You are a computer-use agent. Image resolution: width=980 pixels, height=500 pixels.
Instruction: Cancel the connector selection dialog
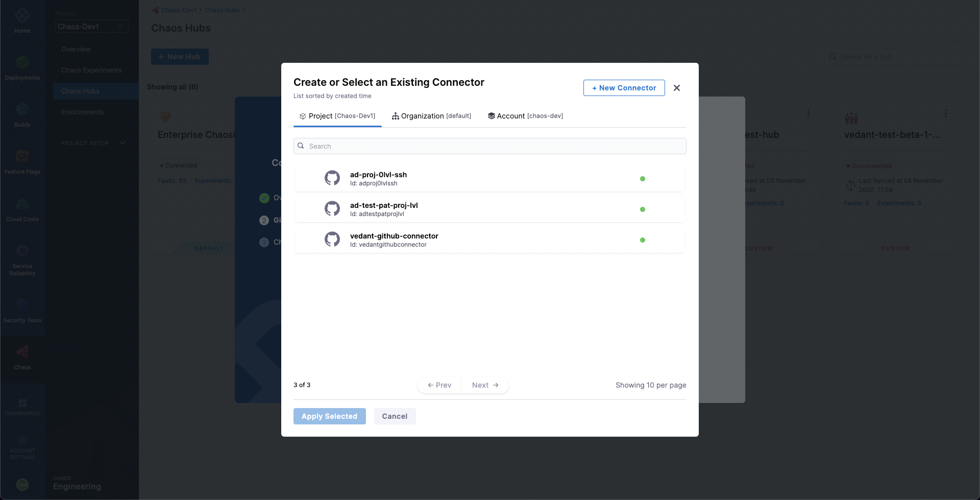click(395, 416)
